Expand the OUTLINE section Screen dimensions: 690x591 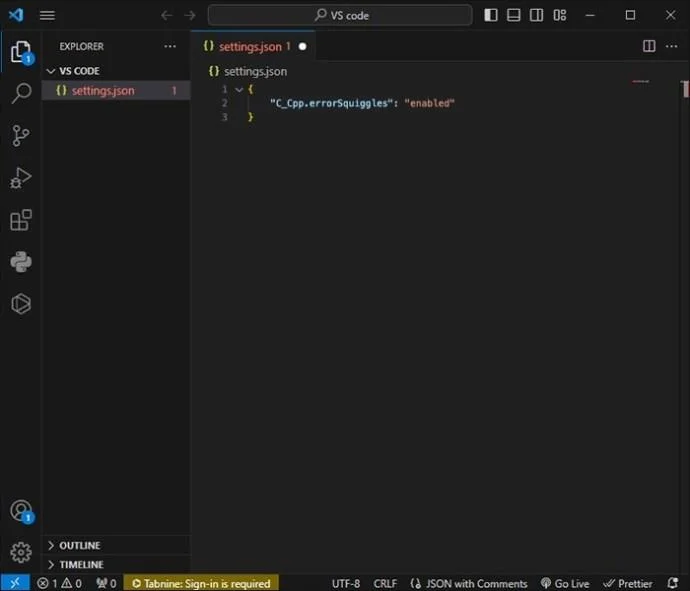click(116, 545)
